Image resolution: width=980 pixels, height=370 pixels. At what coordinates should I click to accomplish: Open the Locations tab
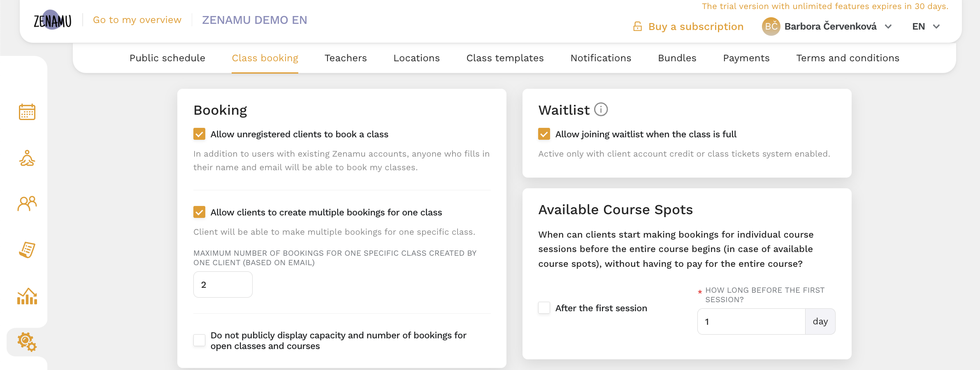(417, 58)
